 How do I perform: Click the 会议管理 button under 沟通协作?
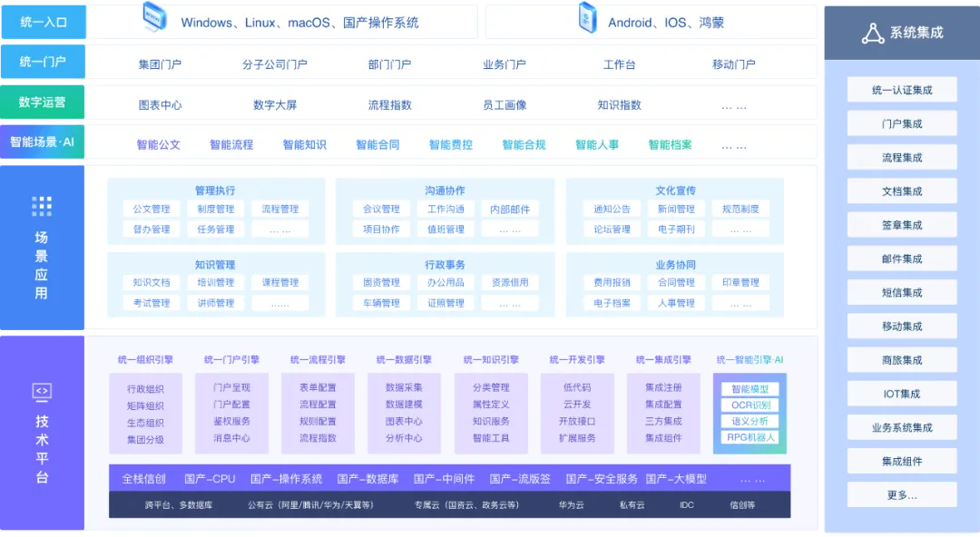pyautogui.click(x=381, y=210)
